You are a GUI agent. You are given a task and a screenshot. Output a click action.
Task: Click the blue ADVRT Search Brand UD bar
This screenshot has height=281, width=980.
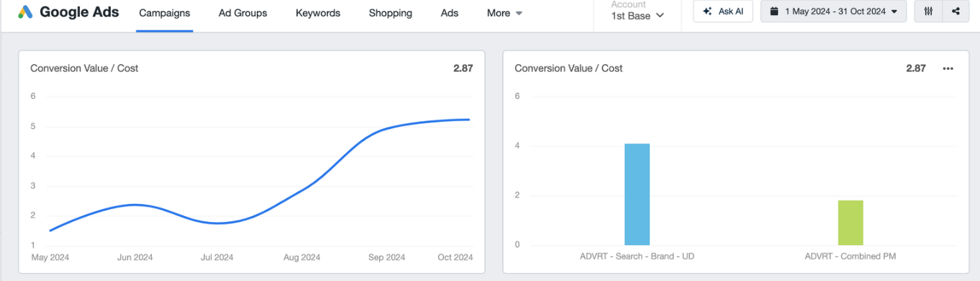[637, 195]
